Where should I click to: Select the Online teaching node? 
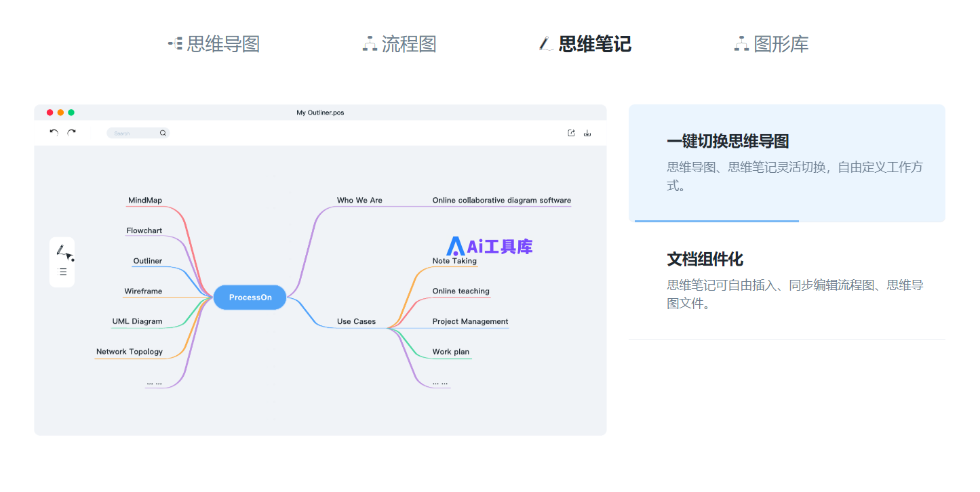[x=461, y=291]
